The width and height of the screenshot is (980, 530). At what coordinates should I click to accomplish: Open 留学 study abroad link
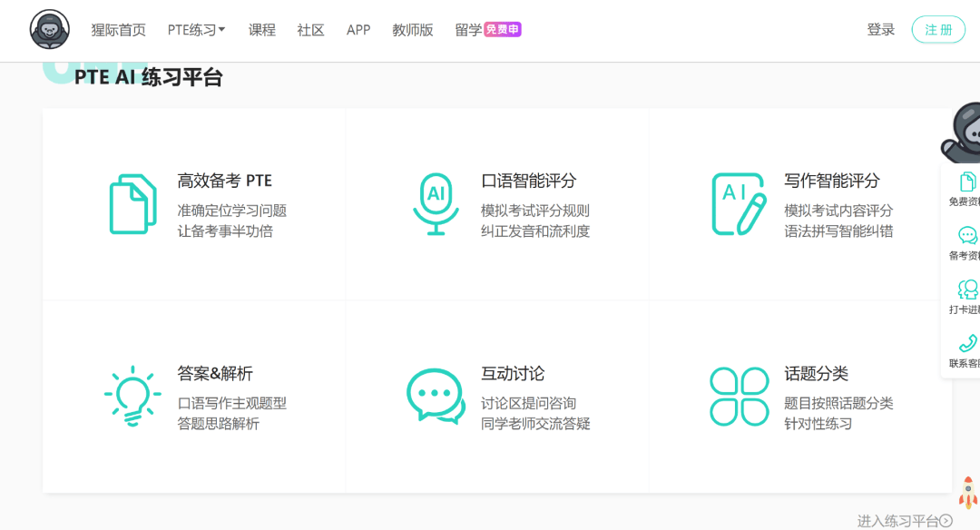coord(468,30)
